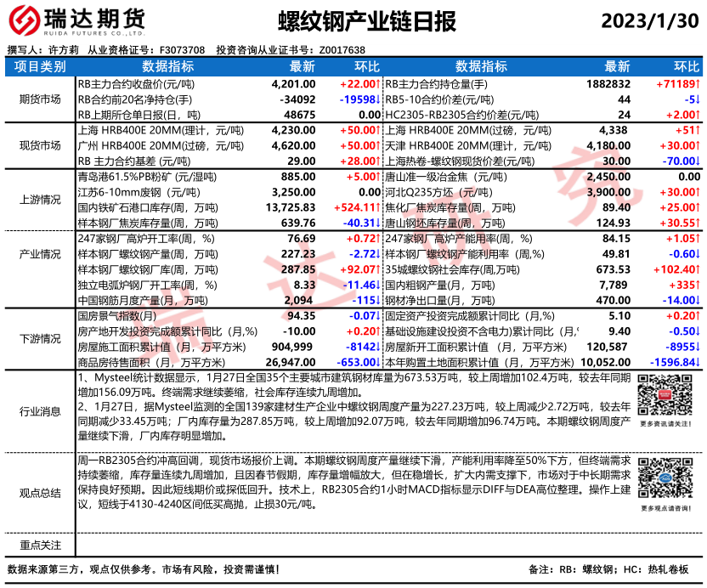Select the 行业消息 section label
Image resolution: width=707 pixels, height=588 pixels.
40,411
